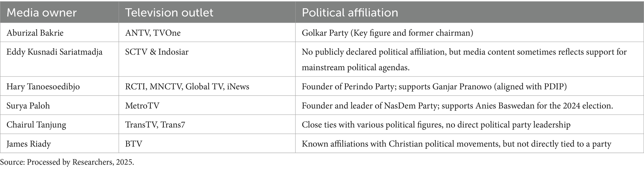This screenshot has width=644, height=169.
Task: Click the Media owner column header
Action: coord(41,12)
